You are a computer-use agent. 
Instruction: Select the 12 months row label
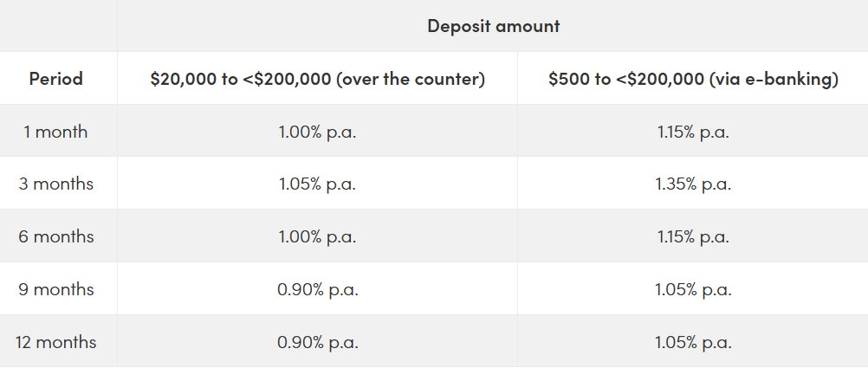pyautogui.click(x=56, y=342)
